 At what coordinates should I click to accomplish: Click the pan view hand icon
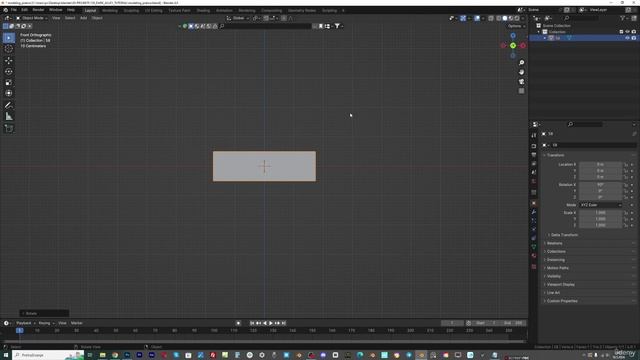pyautogui.click(x=521, y=72)
